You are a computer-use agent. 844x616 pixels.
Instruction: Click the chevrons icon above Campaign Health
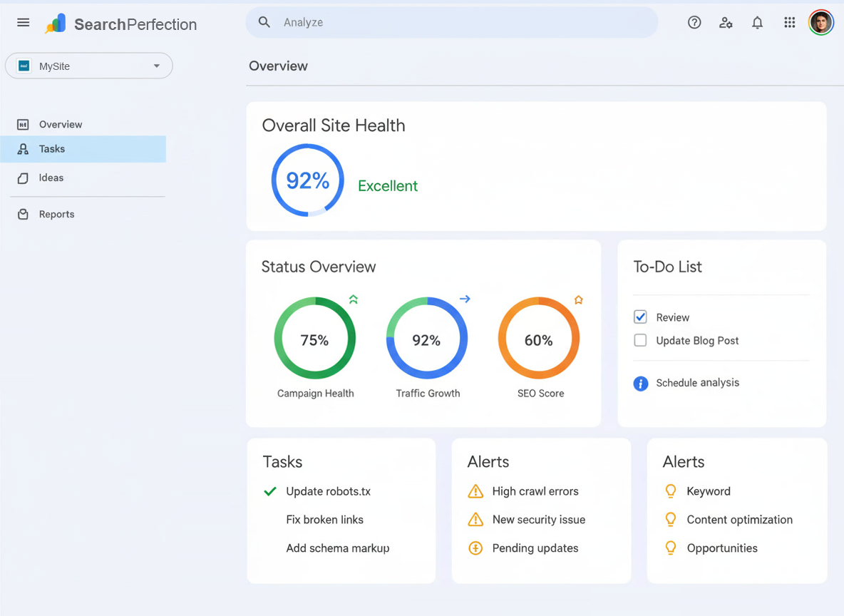pos(354,299)
